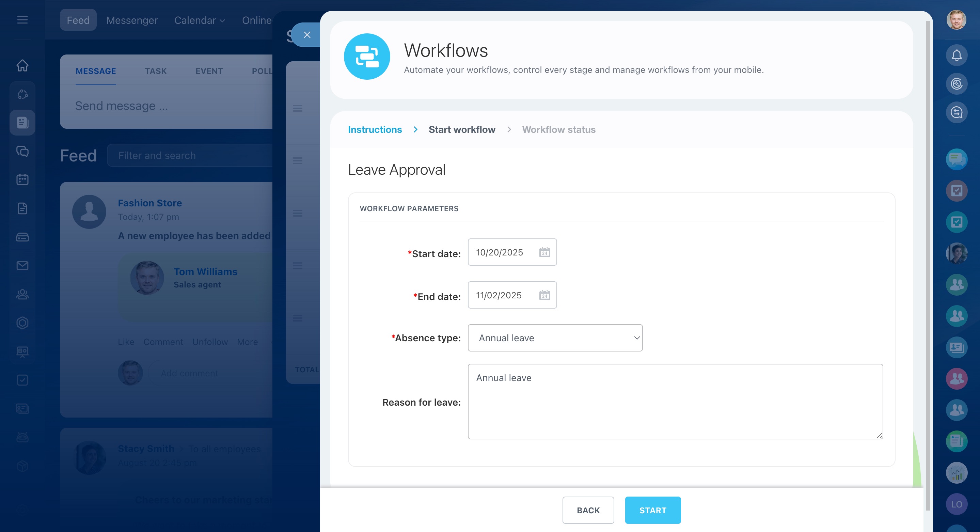The height and width of the screenshot is (532, 980).
Task: Click the user profile avatar at top right
Action: [x=956, y=20]
